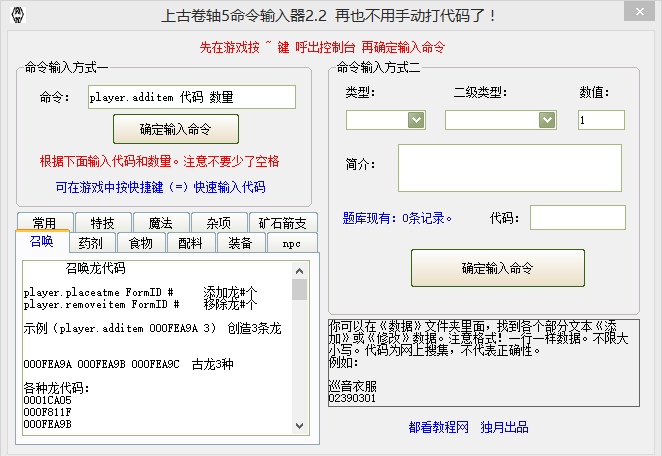Click 确定输入命令 button under 命令输入方式一
The image size is (662, 456).
(x=176, y=129)
